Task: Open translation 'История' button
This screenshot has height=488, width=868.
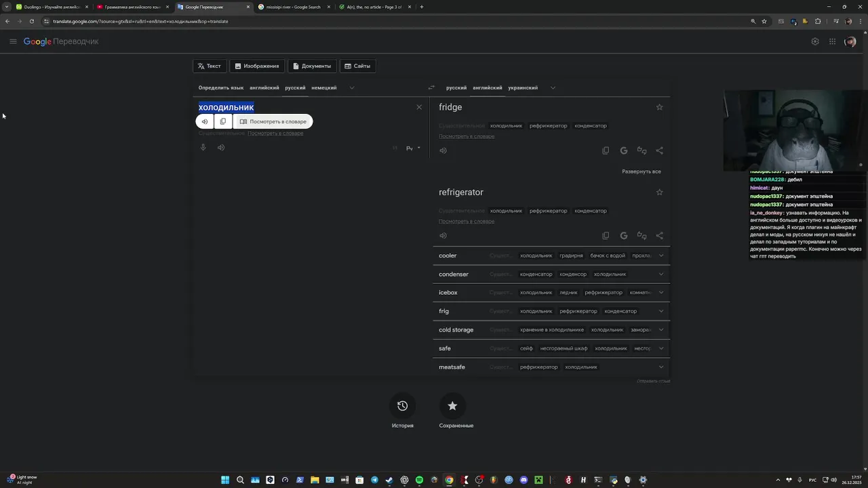Action: click(402, 411)
